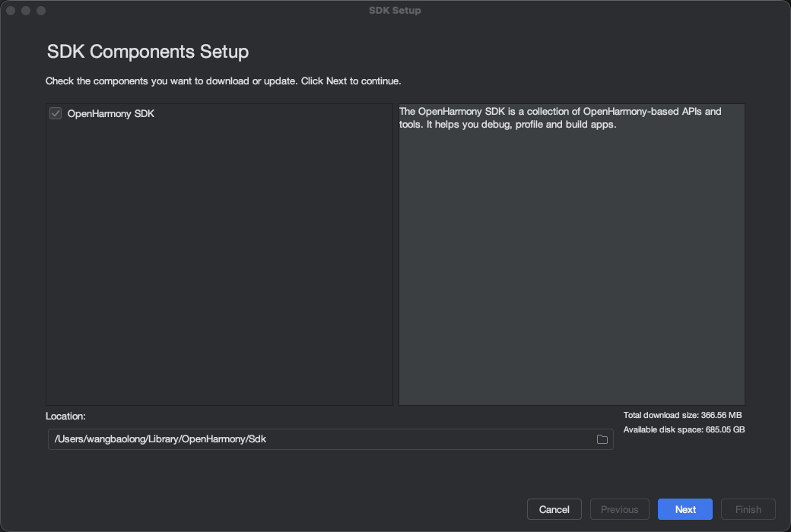791x532 pixels.
Task: Click the SDK location path input field
Action: tap(330, 439)
